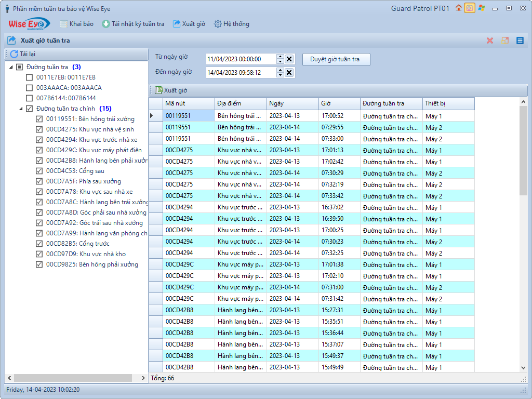Viewport: 532px width, 399px height.
Task: Increment the Đến ngày giờ spinner up
Action: click(x=281, y=70)
